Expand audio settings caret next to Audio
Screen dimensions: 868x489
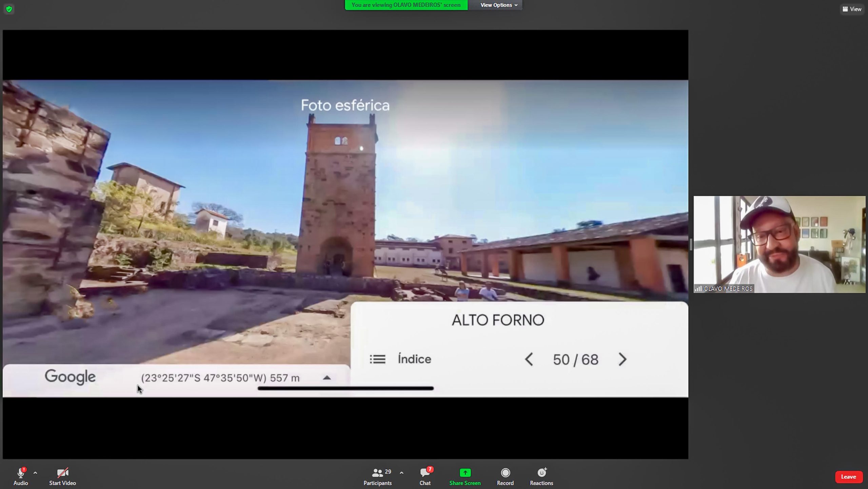pyautogui.click(x=35, y=473)
